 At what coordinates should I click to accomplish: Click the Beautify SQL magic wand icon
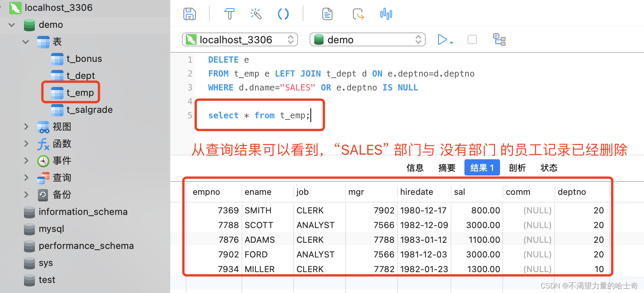point(256,14)
